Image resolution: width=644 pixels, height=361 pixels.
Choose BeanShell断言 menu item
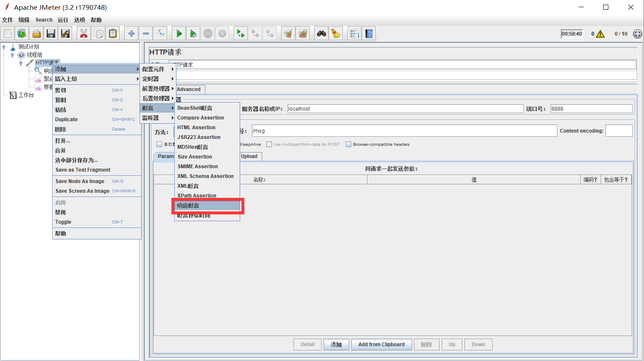(x=207, y=108)
